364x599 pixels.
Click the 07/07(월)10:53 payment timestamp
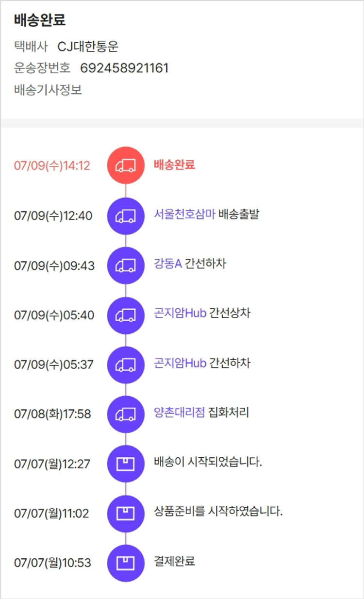[52, 563]
